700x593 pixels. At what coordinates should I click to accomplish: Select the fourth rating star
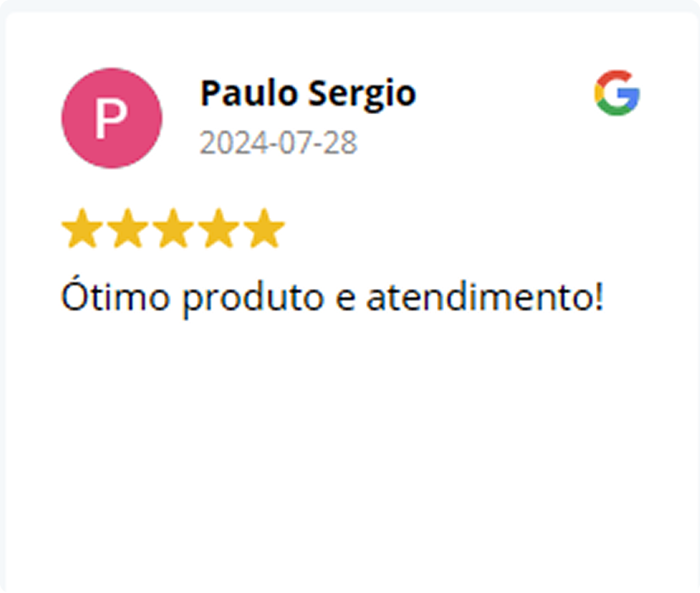pyautogui.click(x=219, y=228)
